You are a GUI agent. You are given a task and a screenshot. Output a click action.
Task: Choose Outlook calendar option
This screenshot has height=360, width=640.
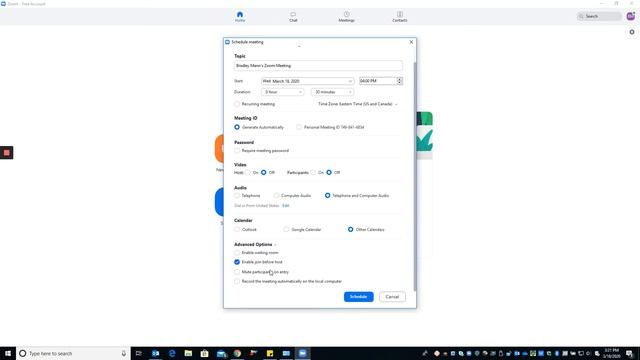pyautogui.click(x=237, y=229)
